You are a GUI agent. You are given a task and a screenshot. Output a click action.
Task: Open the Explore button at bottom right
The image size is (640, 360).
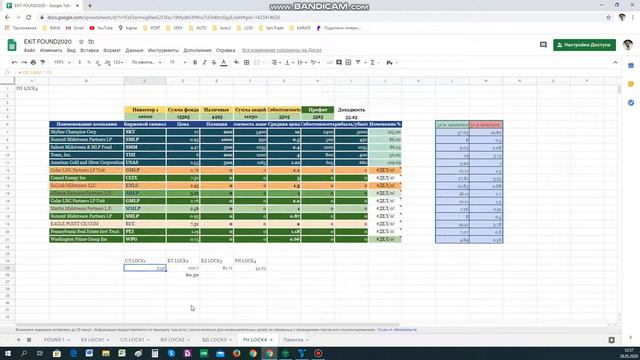(611, 340)
